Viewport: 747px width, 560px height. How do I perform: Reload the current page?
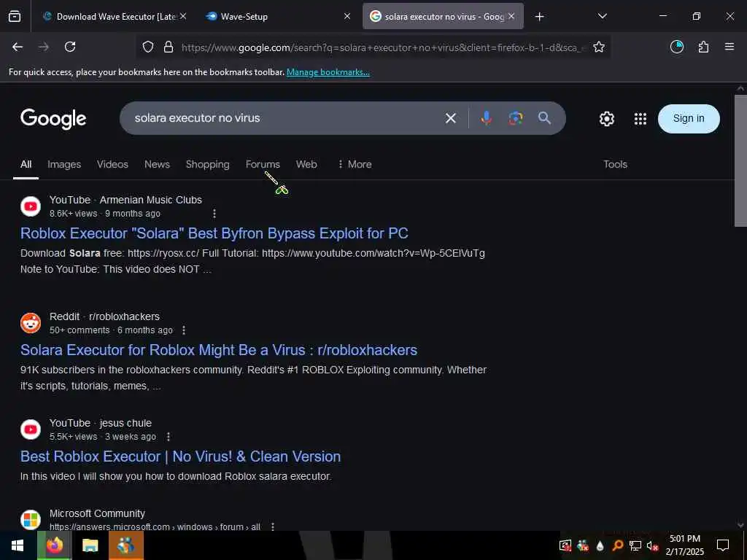[70, 47]
